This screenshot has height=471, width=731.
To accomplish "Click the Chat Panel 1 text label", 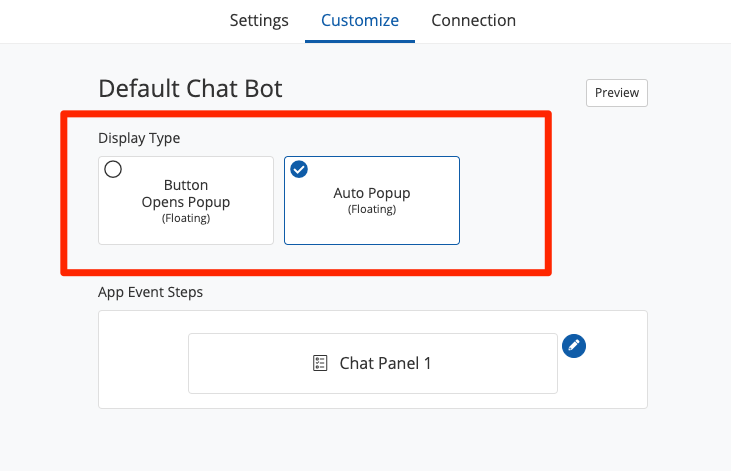I will click(385, 363).
